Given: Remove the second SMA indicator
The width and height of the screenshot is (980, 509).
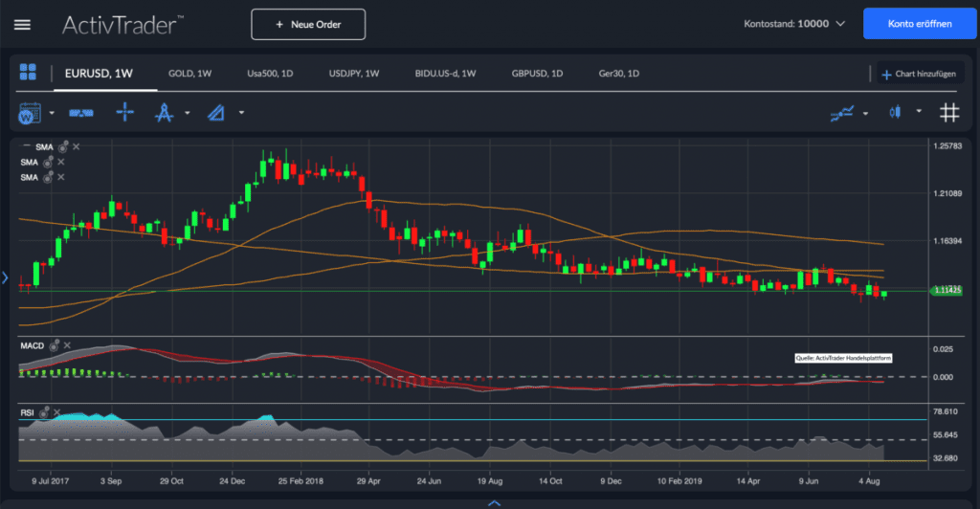Looking at the screenshot, I should [x=61, y=162].
